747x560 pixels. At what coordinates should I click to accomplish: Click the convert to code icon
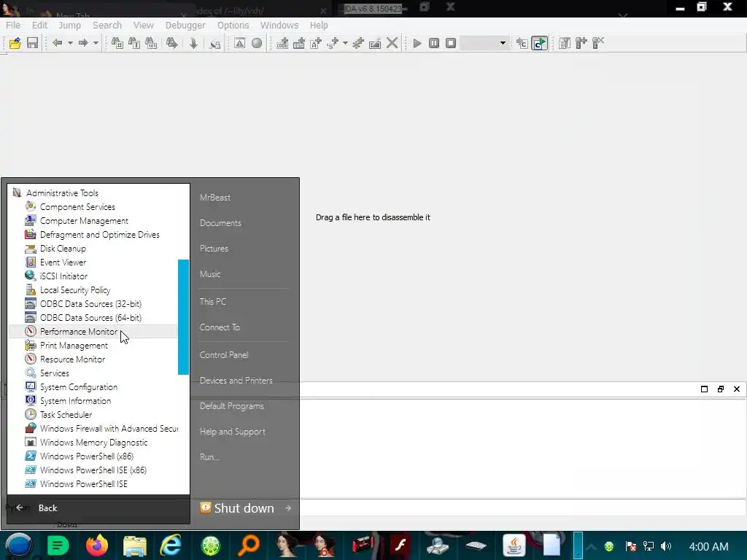pyautogui.click(x=282, y=43)
